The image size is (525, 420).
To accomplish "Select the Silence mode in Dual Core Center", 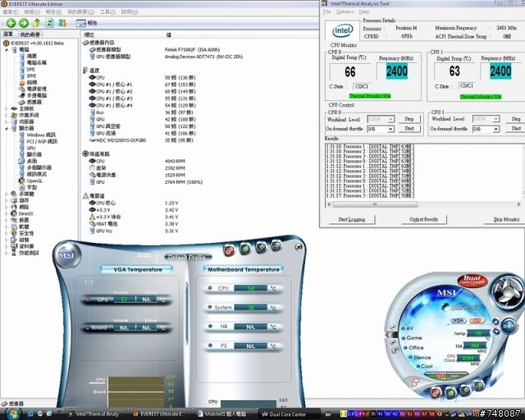I will point(420,358).
